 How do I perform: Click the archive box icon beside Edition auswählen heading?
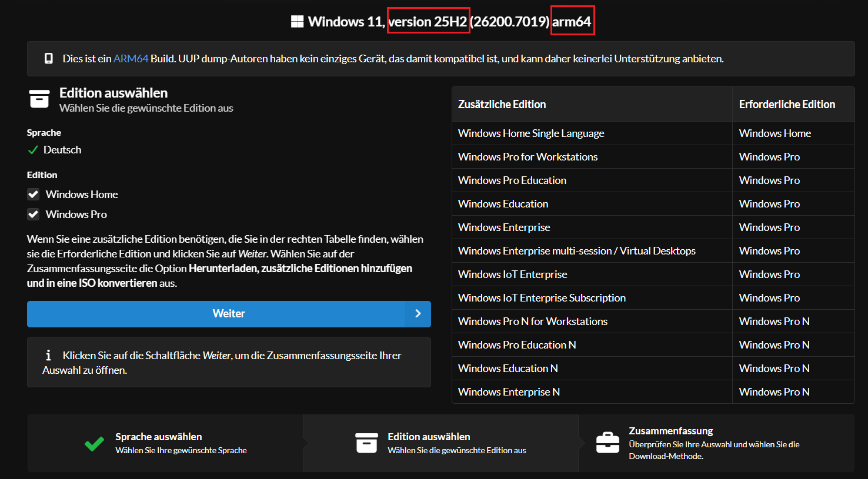[x=39, y=99]
